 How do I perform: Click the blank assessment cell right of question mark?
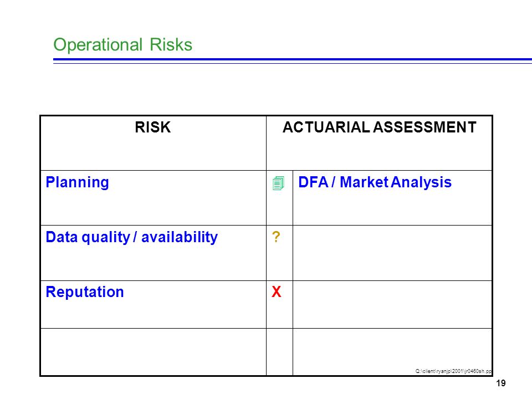point(392,253)
